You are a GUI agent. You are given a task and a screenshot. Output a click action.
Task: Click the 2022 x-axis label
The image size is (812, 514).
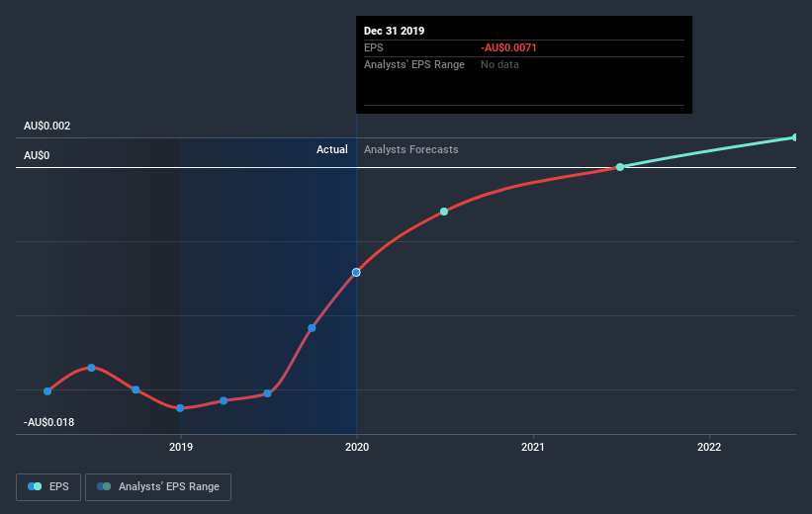point(709,447)
